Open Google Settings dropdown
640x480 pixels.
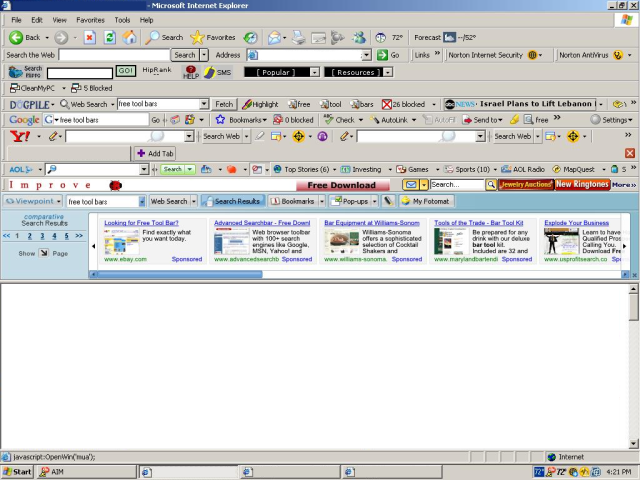[611, 120]
